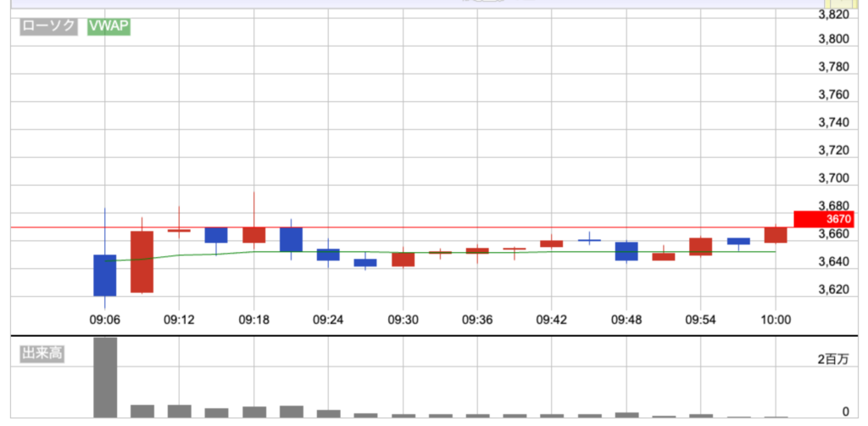
Task: Click the last red candle at 10:00
Action: pos(776,235)
